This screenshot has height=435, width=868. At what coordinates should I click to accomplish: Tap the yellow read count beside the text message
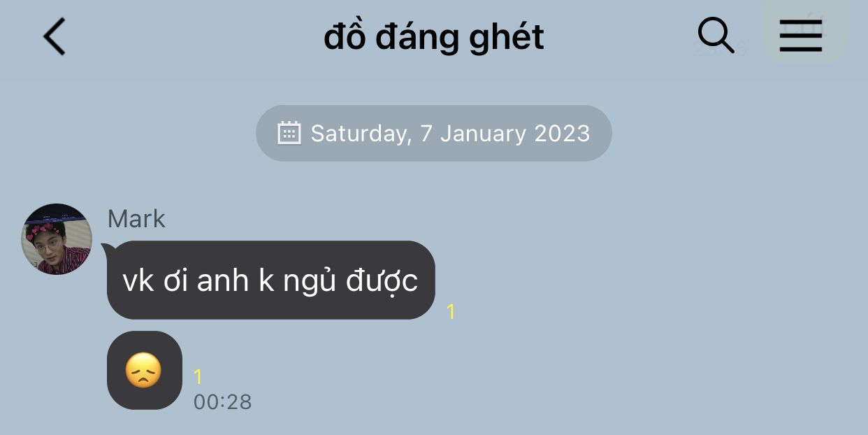(451, 312)
